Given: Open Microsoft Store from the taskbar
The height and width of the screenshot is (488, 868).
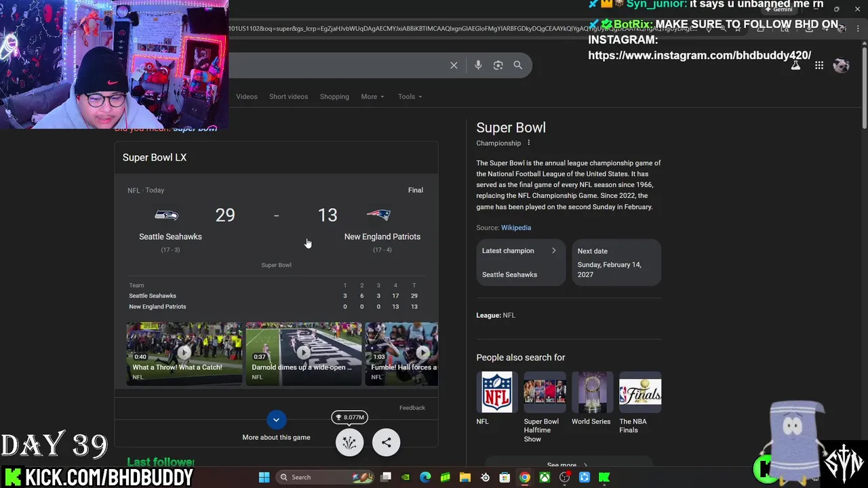Looking at the screenshot, I should pos(505,477).
